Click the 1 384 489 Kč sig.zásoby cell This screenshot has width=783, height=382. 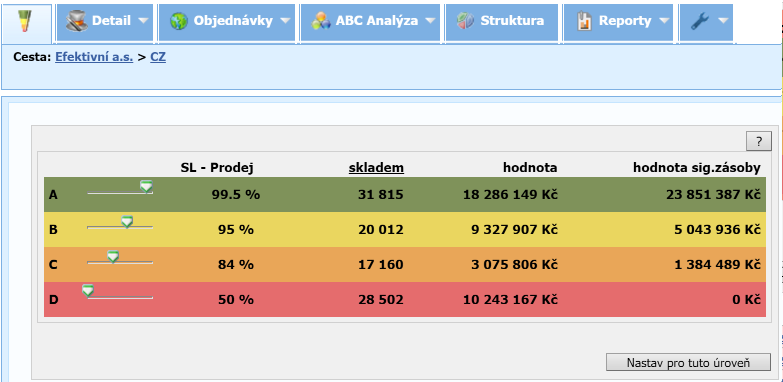tap(717, 265)
